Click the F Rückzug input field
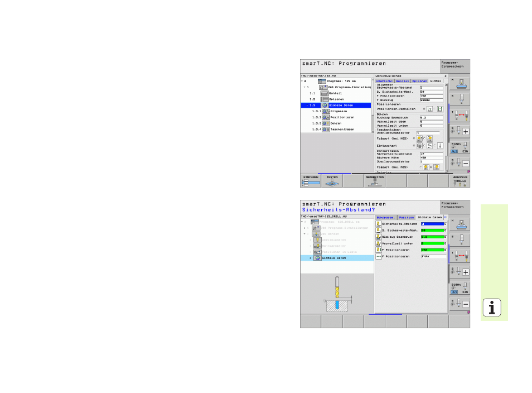Screen dimensions: 532x393 (x=432, y=100)
